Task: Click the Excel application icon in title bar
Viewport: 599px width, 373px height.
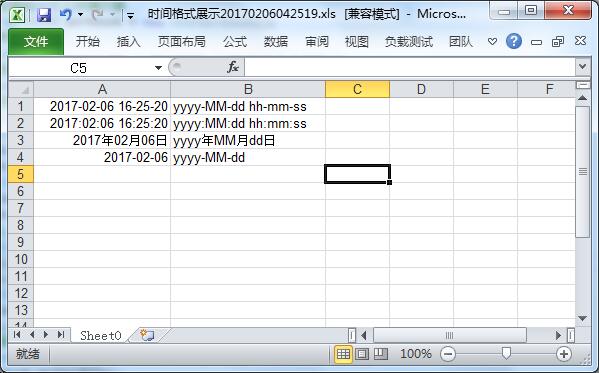Action: [17, 15]
